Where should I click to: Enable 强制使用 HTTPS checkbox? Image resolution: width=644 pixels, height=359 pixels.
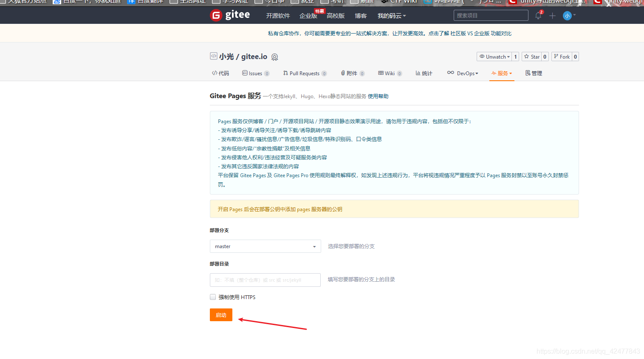(213, 297)
